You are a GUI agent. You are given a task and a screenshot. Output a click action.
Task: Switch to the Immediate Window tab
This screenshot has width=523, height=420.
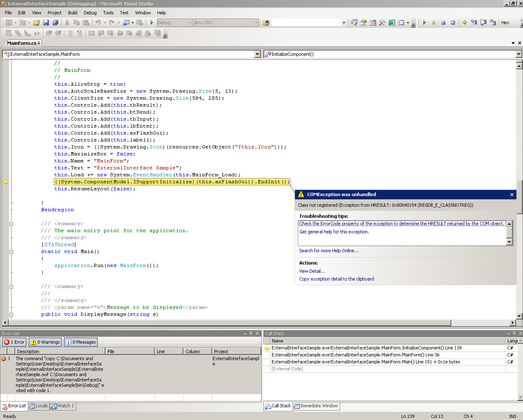pyautogui.click(x=316, y=406)
